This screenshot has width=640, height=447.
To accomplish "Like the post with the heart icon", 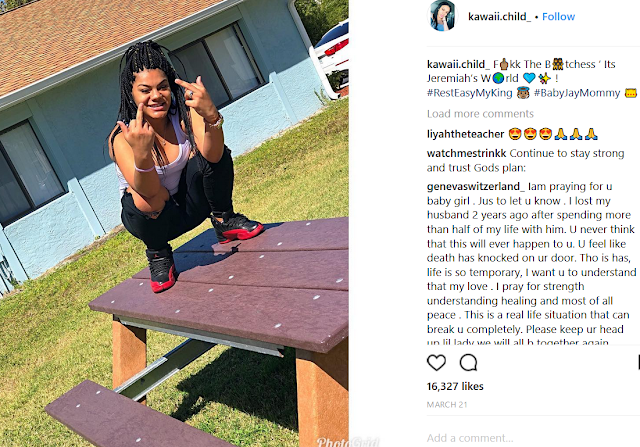I will [436, 362].
